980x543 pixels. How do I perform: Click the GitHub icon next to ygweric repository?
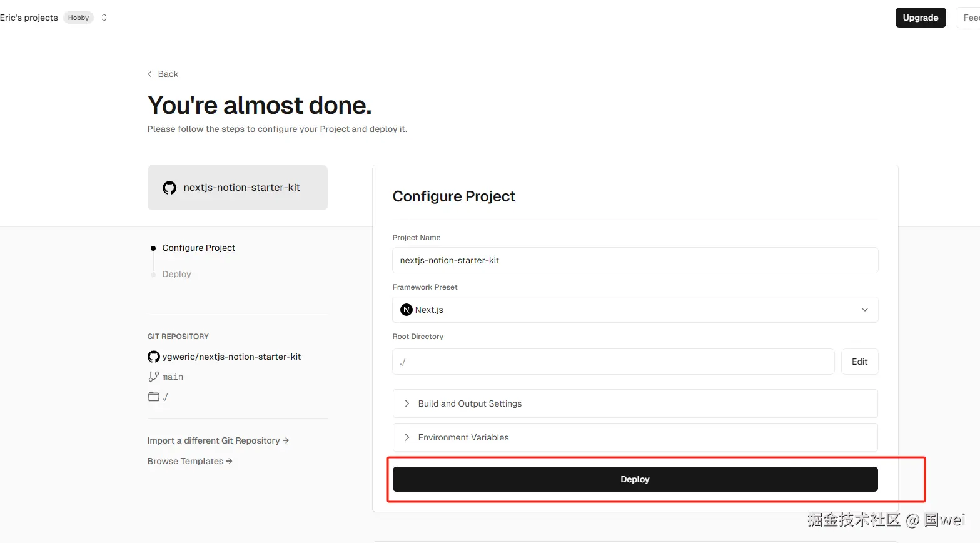coord(154,357)
